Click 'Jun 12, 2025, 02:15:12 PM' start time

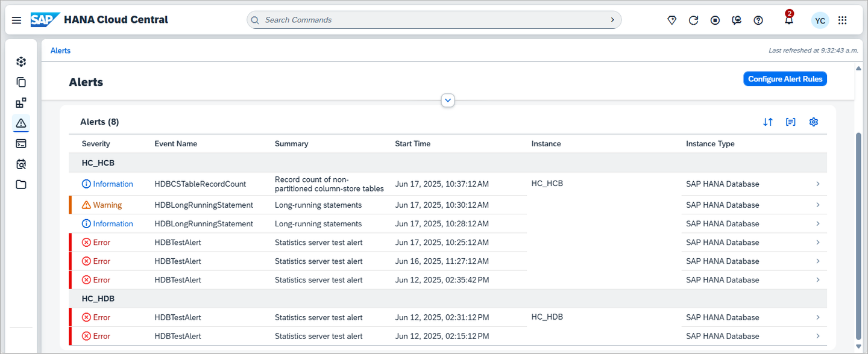tap(442, 336)
